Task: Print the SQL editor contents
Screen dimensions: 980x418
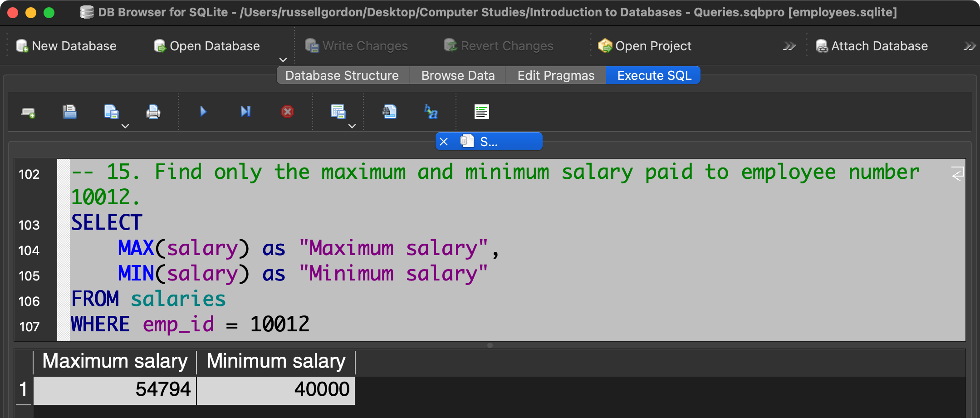Action: coord(153,112)
